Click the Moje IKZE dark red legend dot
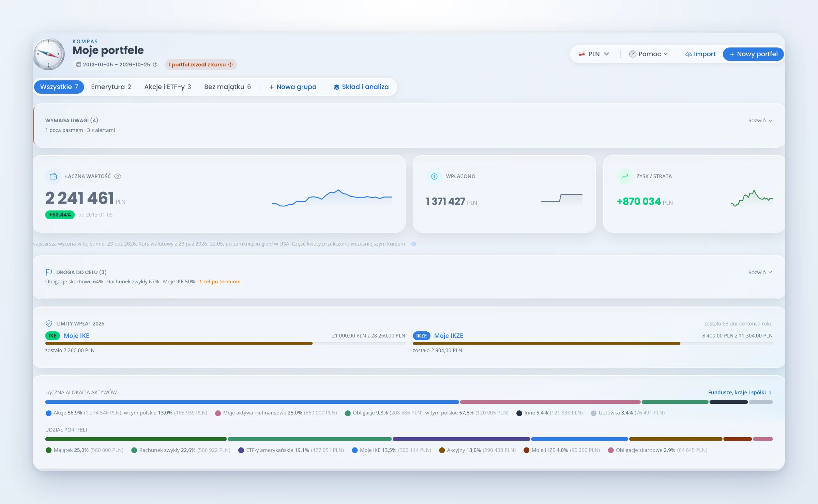Screen dimensions: 818x504 point(526,450)
